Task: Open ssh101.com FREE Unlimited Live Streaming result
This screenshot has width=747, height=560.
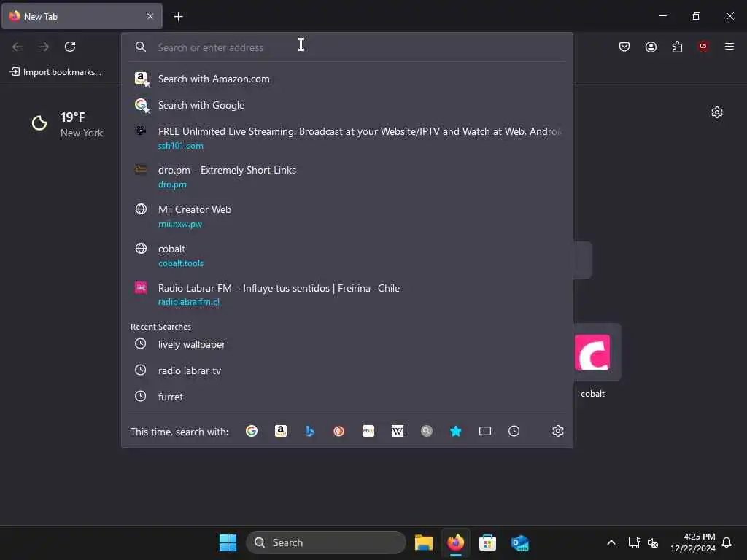Action: [x=347, y=138]
